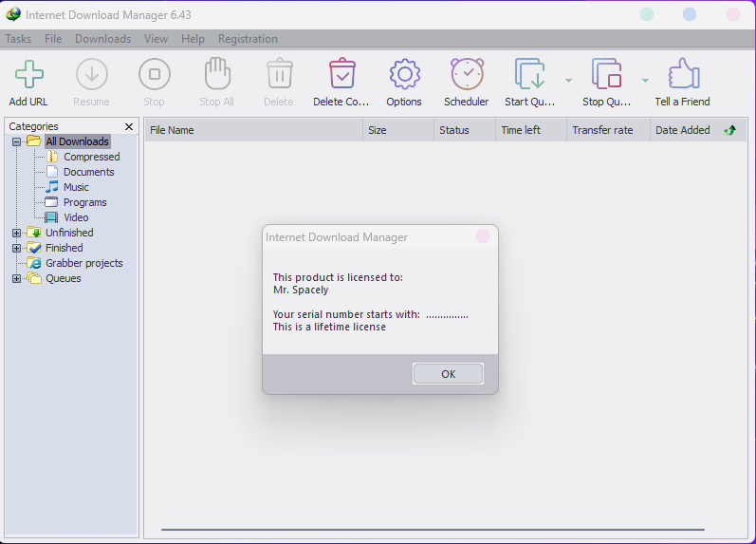756x544 pixels.
Task: Sort by Status column header
Action: (465, 130)
